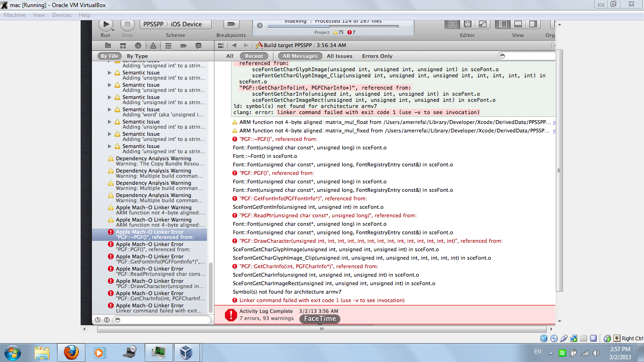Open the search navigator magnifier icon
This screenshot has height=362, width=644.
[x=138, y=46]
